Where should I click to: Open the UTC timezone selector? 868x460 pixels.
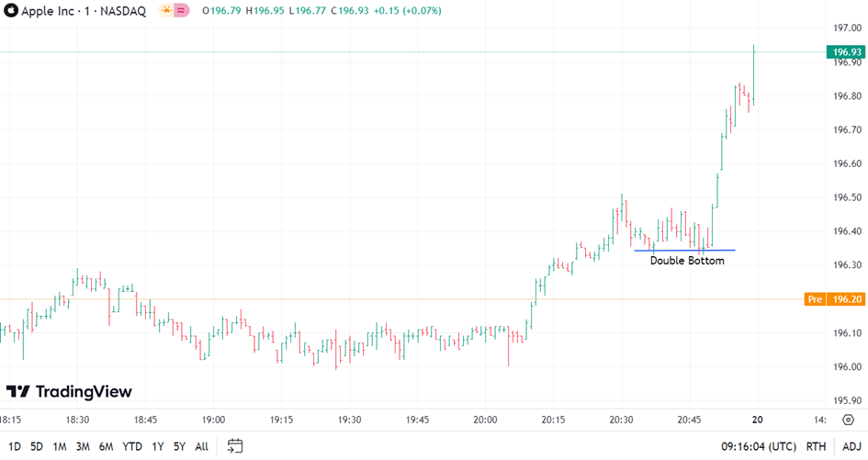click(x=757, y=446)
